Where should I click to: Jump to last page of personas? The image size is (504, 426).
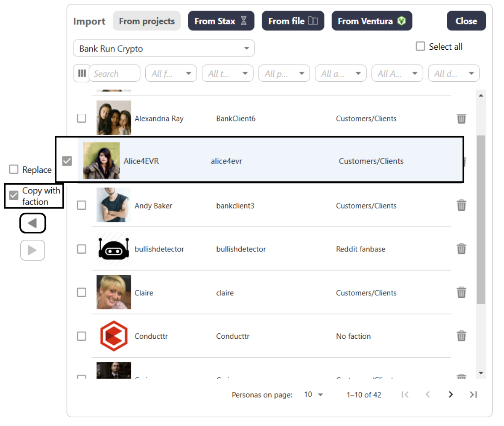[473, 394]
